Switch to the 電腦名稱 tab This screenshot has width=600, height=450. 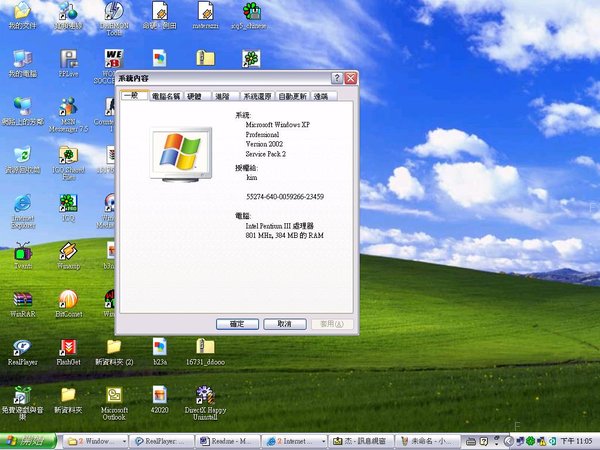point(166,96)
